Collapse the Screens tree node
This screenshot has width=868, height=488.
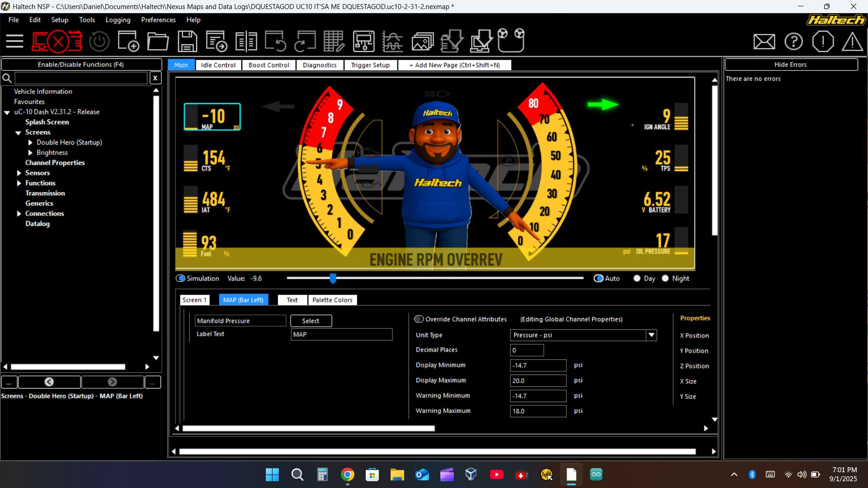pyautogui.click(x=19, y=132)
